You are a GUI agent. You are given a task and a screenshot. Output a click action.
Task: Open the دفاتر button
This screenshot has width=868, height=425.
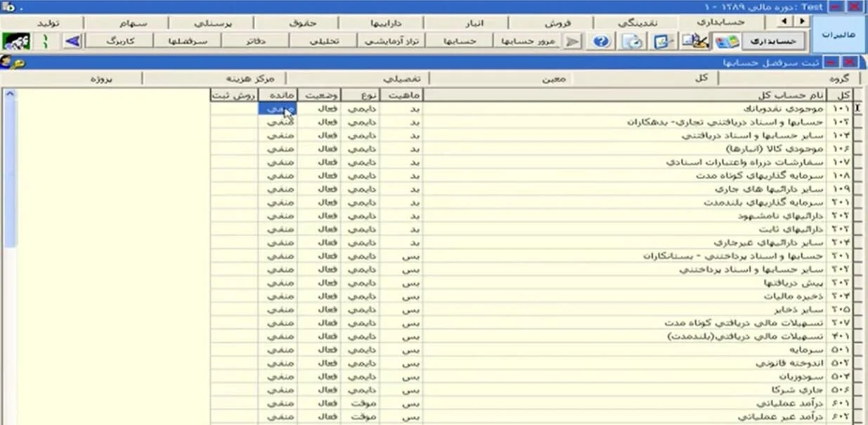[x=256, y=41]
